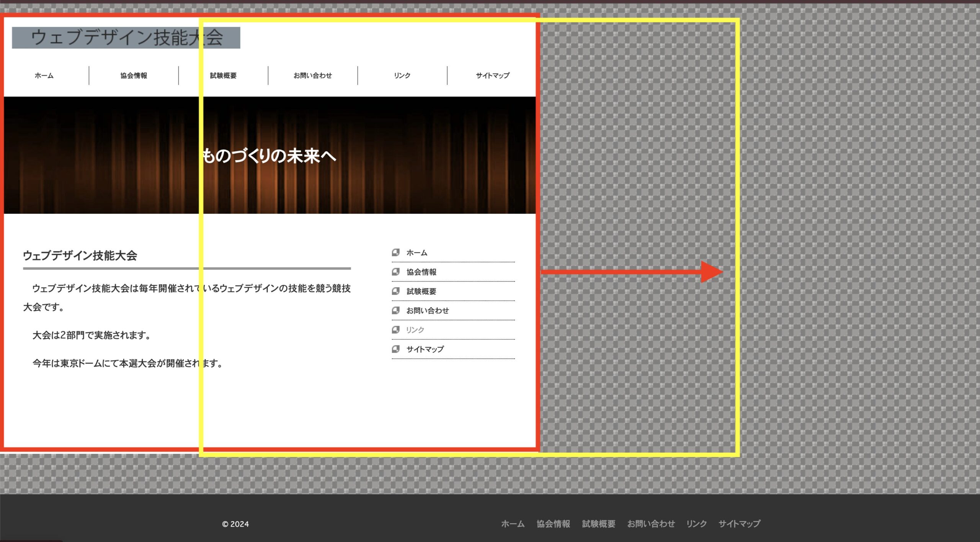The image size is (980, 542).
Task: Click the icon beside sidebar お問い合わせ
Action: tap(396, 310)
